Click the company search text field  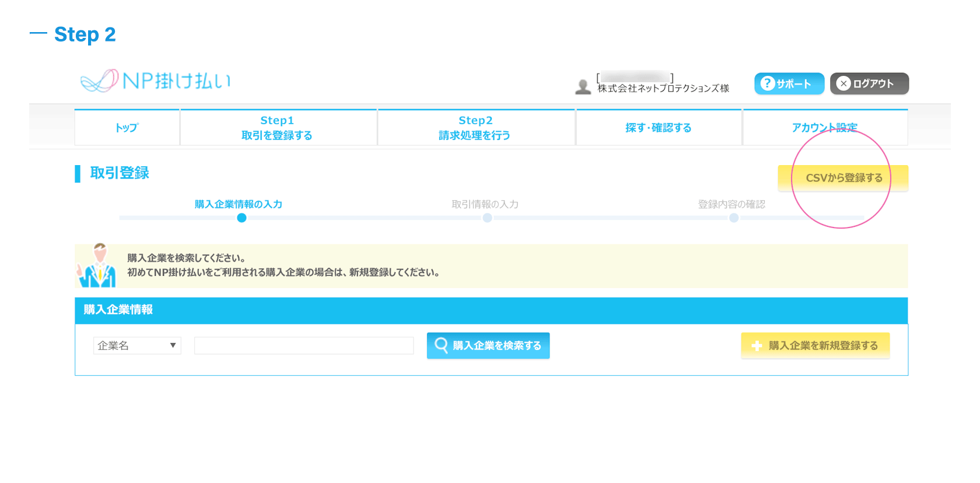(304, 345)
